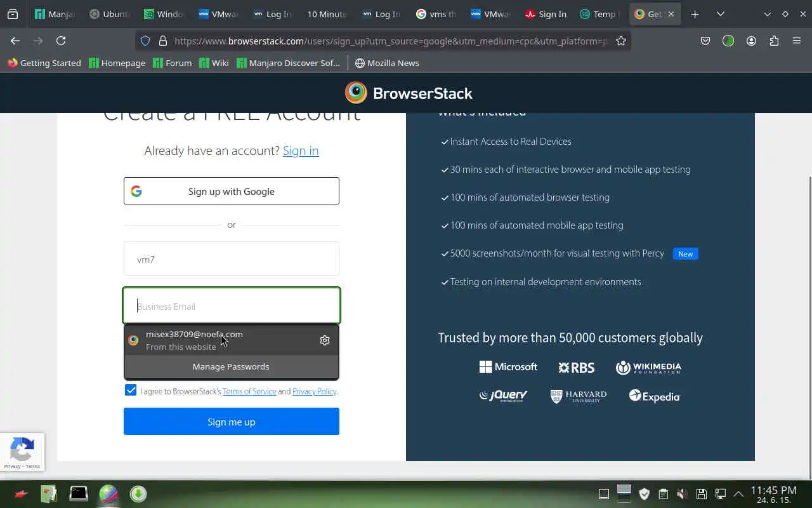Switch to the vms Google search tab
The width and height of the screenshot is (812, 508).
pos(437,14)
